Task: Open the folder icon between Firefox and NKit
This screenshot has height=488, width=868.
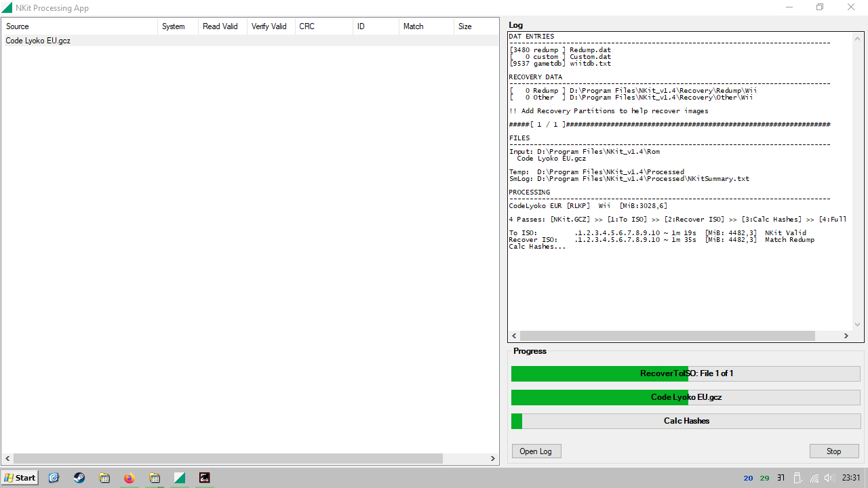Action: [155, 478]
